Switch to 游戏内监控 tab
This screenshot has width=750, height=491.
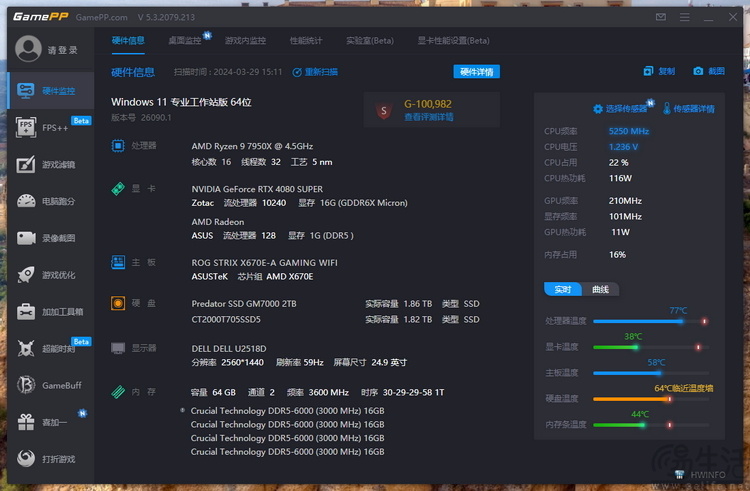(x=245, y=41)
